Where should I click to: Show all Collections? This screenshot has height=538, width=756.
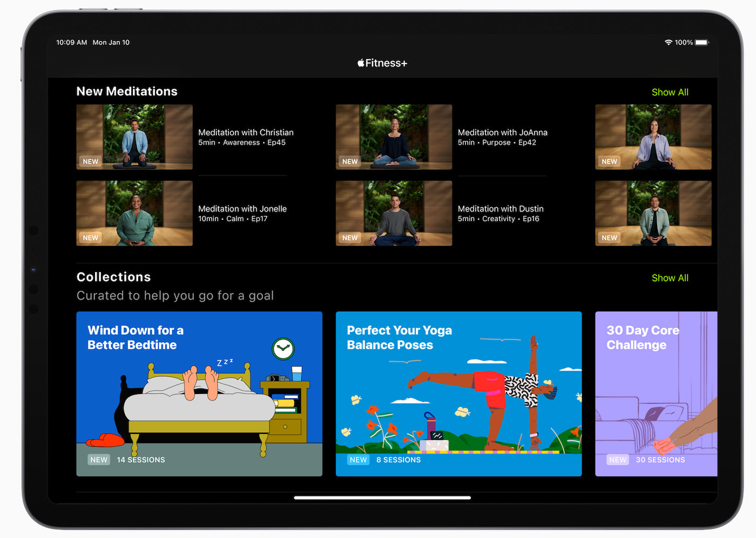click(x=670, y=278)
